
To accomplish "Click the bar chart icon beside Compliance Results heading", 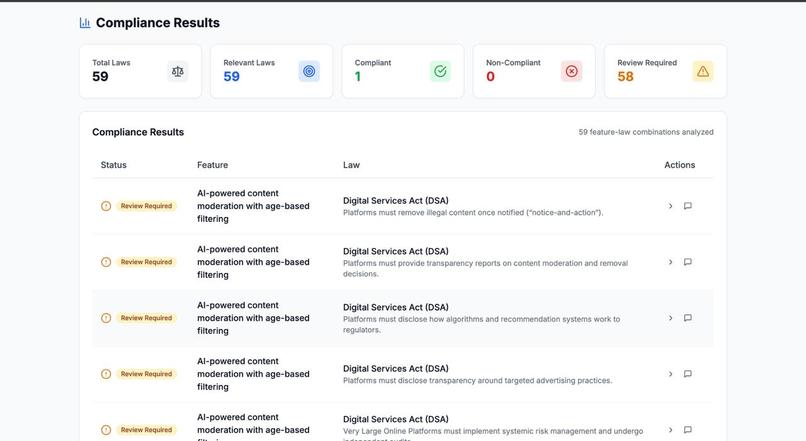I will point(85,23).
